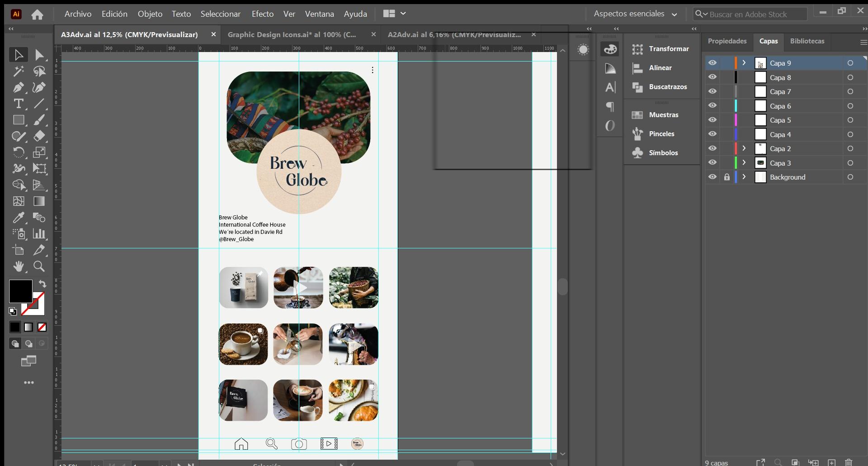Select the Line Segment tool
868x466 pixels.
(39, 104)
